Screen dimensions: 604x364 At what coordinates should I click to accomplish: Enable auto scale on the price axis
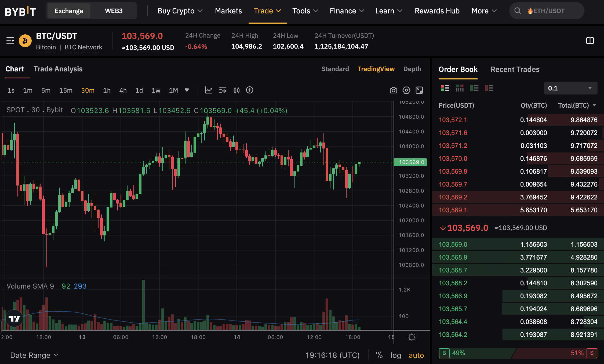416,355
